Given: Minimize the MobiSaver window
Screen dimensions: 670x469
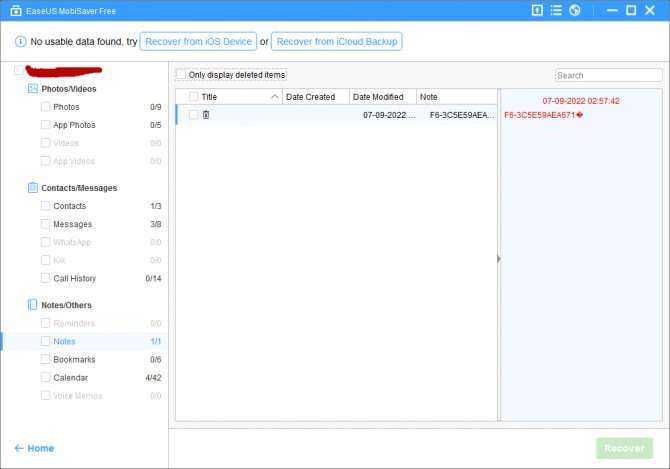Looking at the screenshot, I should (612, 10).
